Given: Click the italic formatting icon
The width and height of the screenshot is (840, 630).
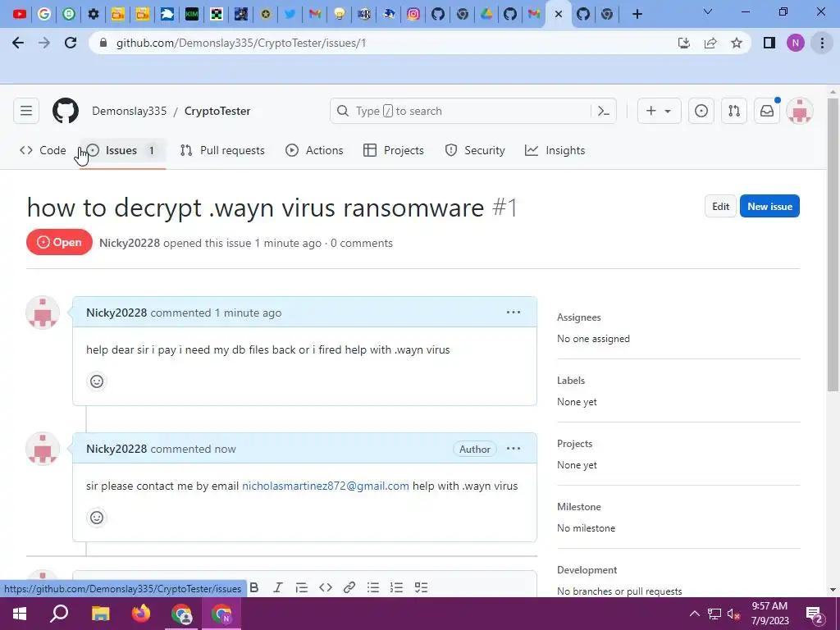Looking at the screenshot, I should pyautogui.click(x=277, y=587).
